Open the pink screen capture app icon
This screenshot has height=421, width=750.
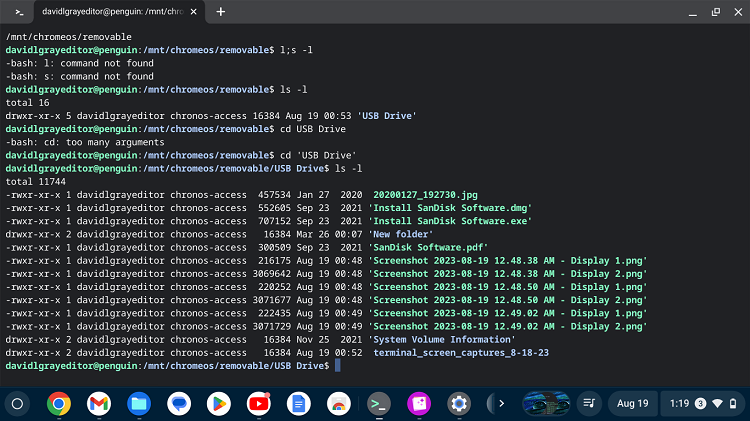point(418,403)
